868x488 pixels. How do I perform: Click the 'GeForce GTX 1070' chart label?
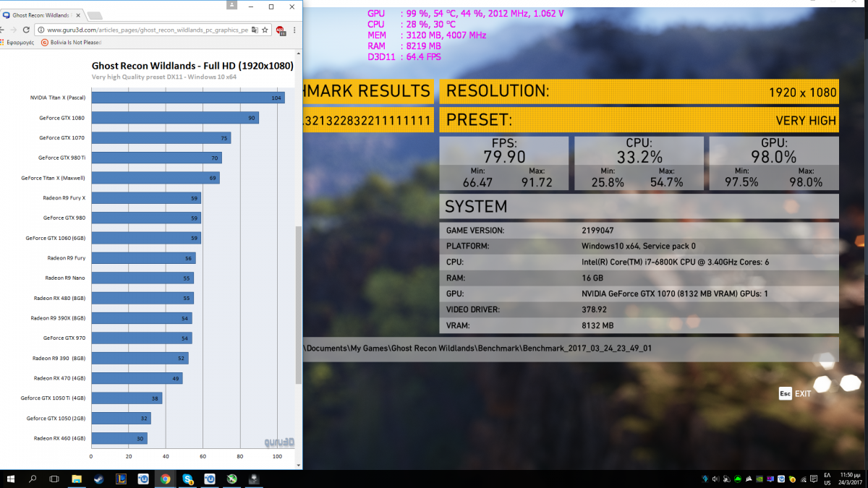[62, 137]
